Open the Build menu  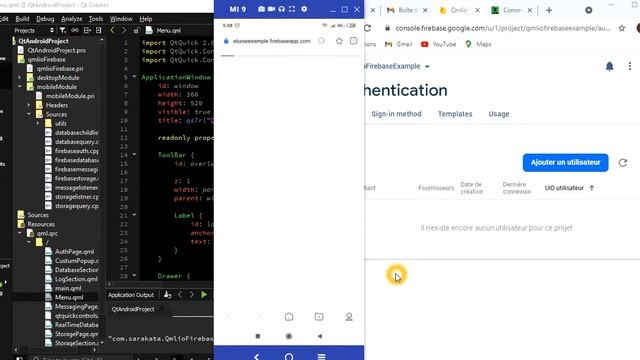[x=22, y=19]
